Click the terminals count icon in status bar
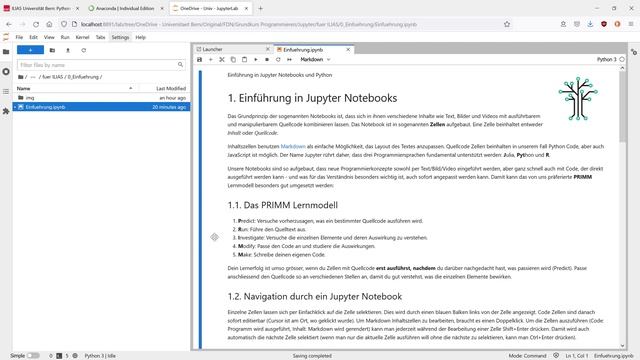 [x=59, y=356]
